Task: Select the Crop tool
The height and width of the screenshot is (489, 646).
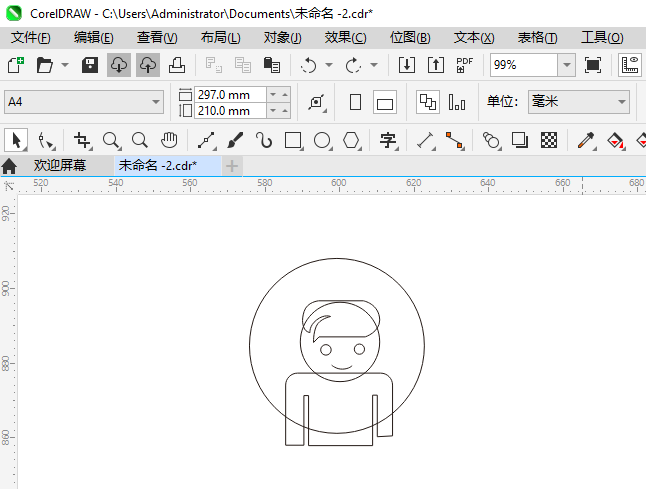Action: pos(83,140)
